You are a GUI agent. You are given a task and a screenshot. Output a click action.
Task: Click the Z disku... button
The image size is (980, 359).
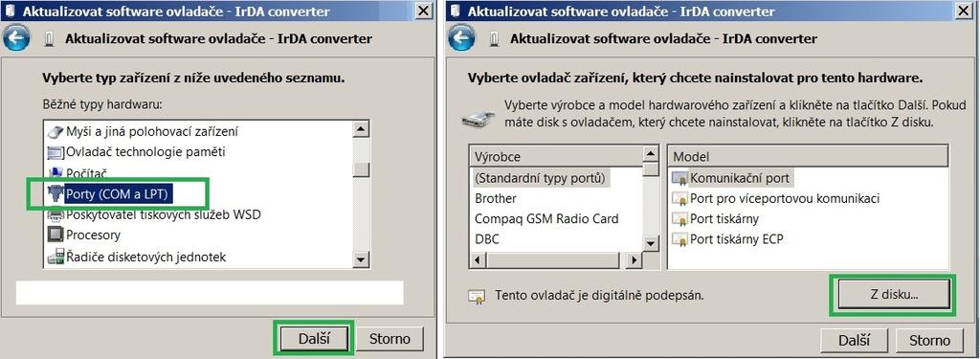pyautogui.click(x=894, y=295)
